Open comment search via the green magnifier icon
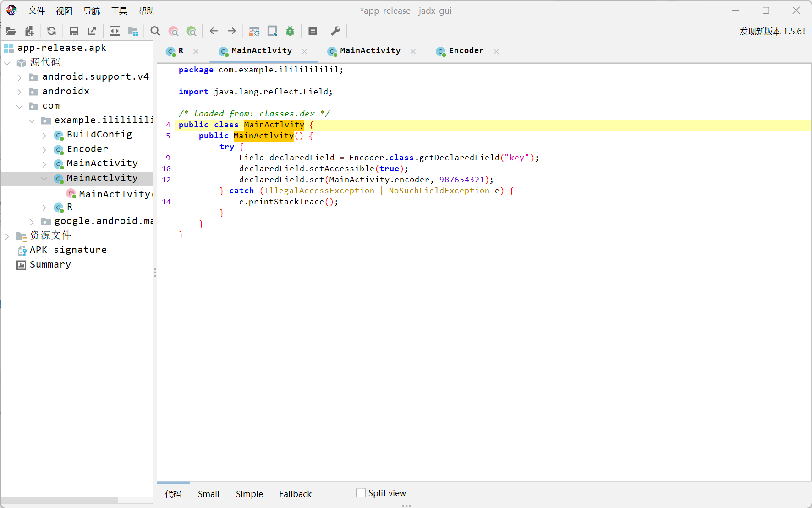 coord(192,31)
